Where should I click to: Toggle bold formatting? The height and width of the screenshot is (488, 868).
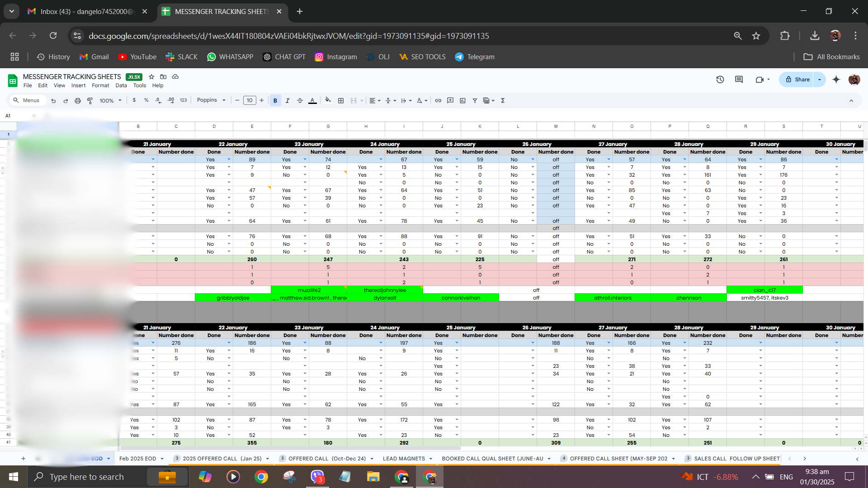[x=275, y=101]
